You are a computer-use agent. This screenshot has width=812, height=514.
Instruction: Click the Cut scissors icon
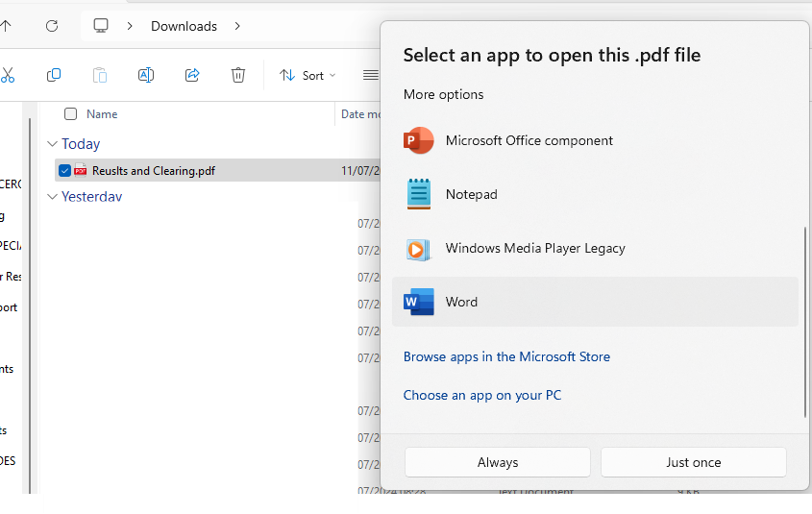pos(7,75)
